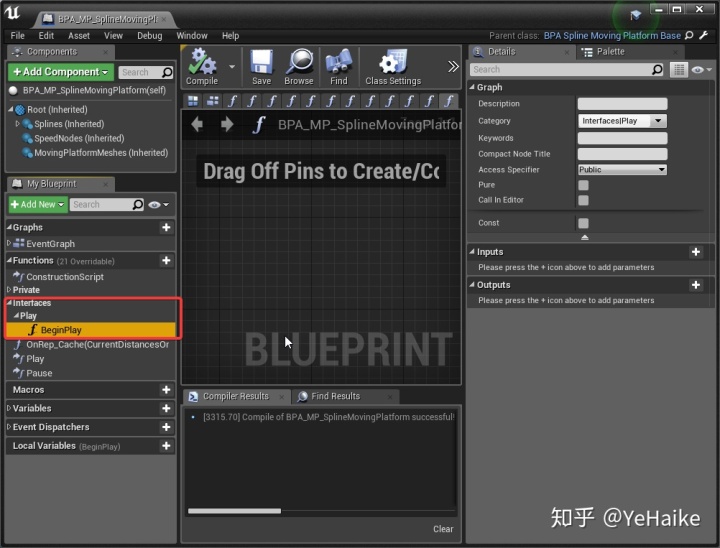720x548 pixels.
Task: Click the compiler results horizontal scrollbar
Action: click(234, 511)
